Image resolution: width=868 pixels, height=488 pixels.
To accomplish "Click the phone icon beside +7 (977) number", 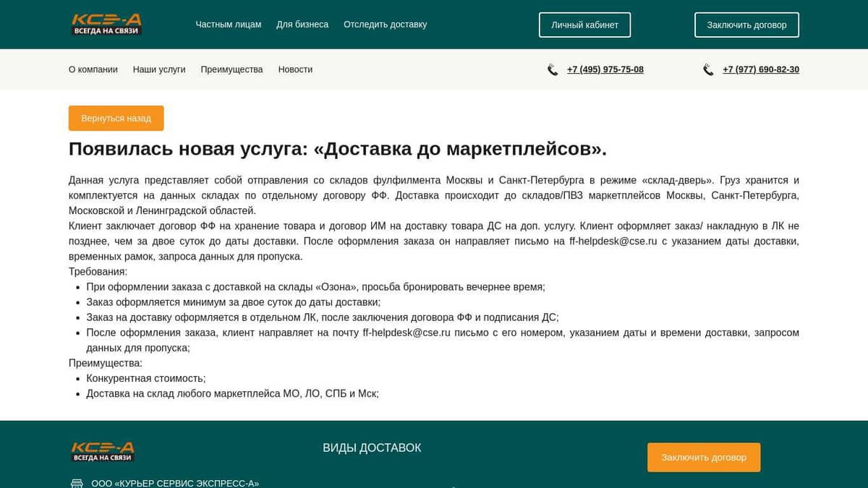I will [x=708, y=70].
